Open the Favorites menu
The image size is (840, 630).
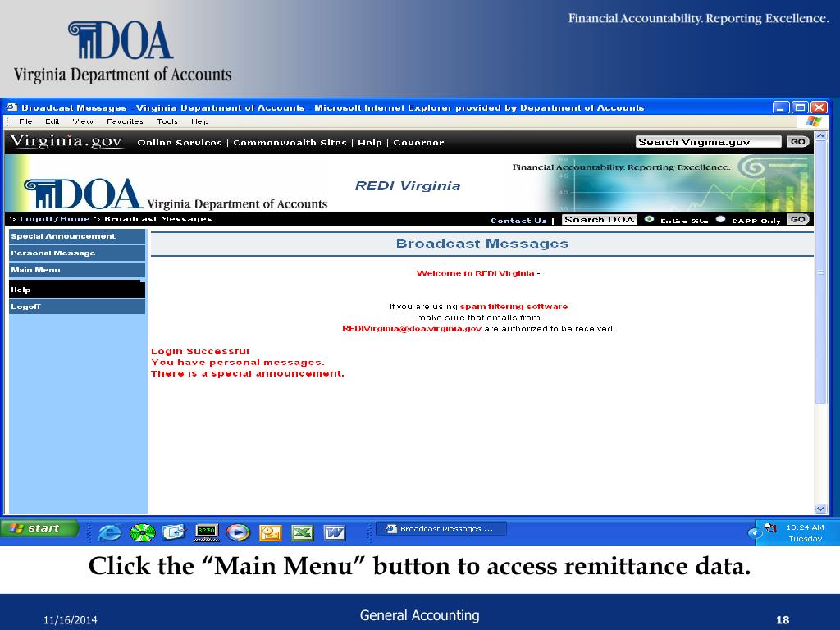click(125, 121)
